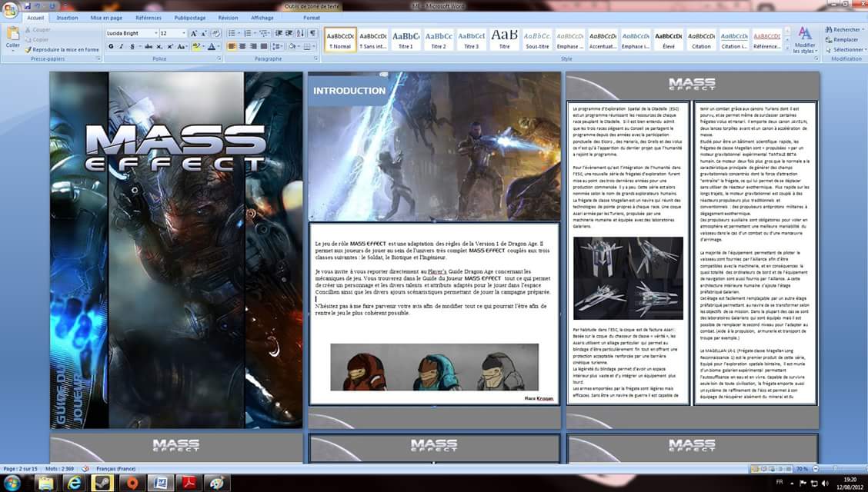This screenshot has height=492, width=868.
Task: Apply the Titre 1 style
Action: point(406,40)
